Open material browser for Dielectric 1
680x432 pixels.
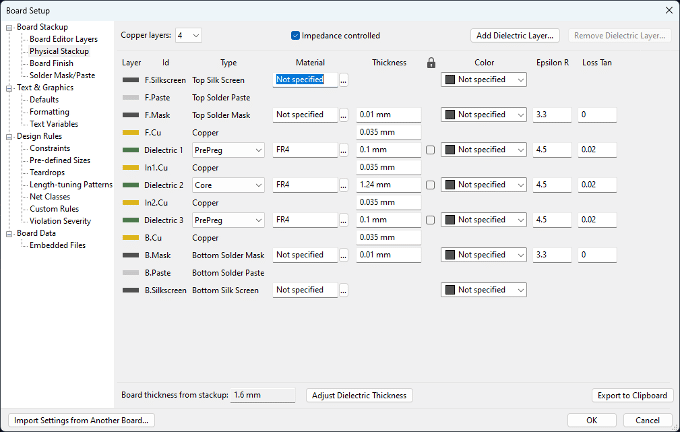[344, 150]
